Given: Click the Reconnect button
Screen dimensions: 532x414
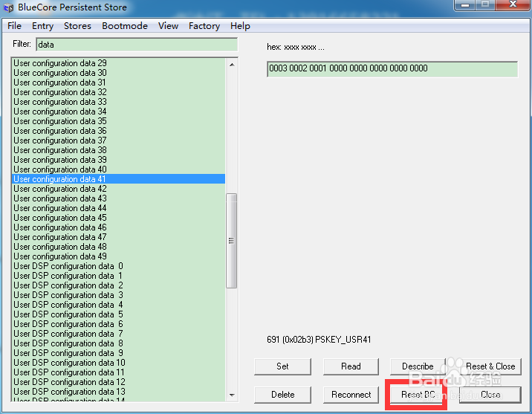Looking at the screenshot, I should point(351,395).
